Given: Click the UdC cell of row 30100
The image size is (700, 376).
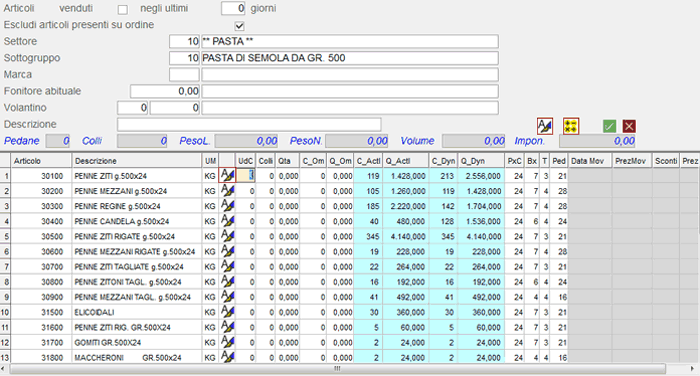Looking at the screenshot, I should [246, 176].
